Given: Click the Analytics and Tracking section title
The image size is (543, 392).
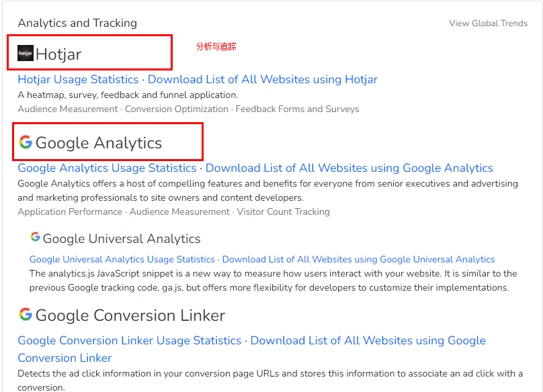Looking at the screenshot, I should tap(77, 23).
